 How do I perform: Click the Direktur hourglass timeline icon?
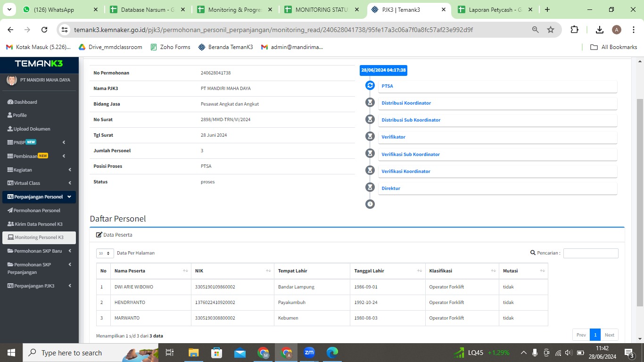pos(370,188)
